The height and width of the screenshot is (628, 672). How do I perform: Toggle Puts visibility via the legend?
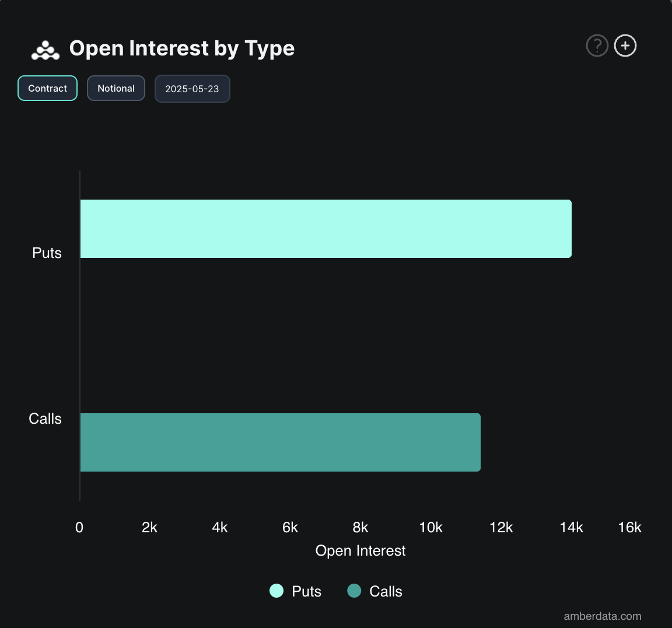point(295,591)
